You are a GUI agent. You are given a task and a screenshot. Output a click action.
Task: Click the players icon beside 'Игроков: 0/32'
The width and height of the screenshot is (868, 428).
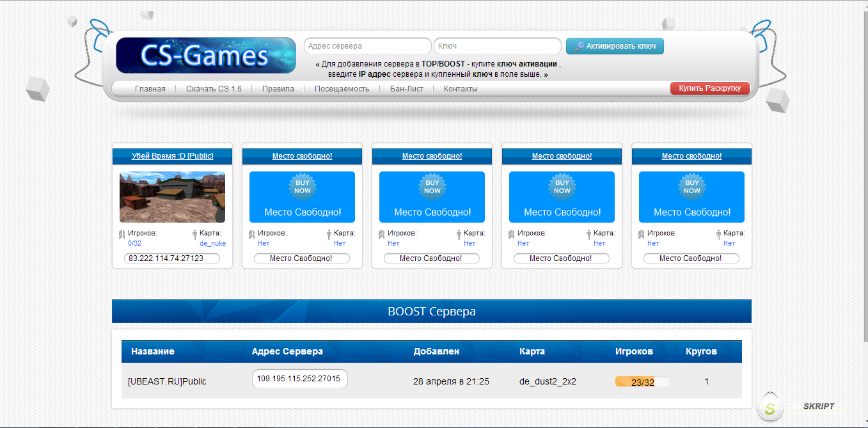tap(122, 235)
